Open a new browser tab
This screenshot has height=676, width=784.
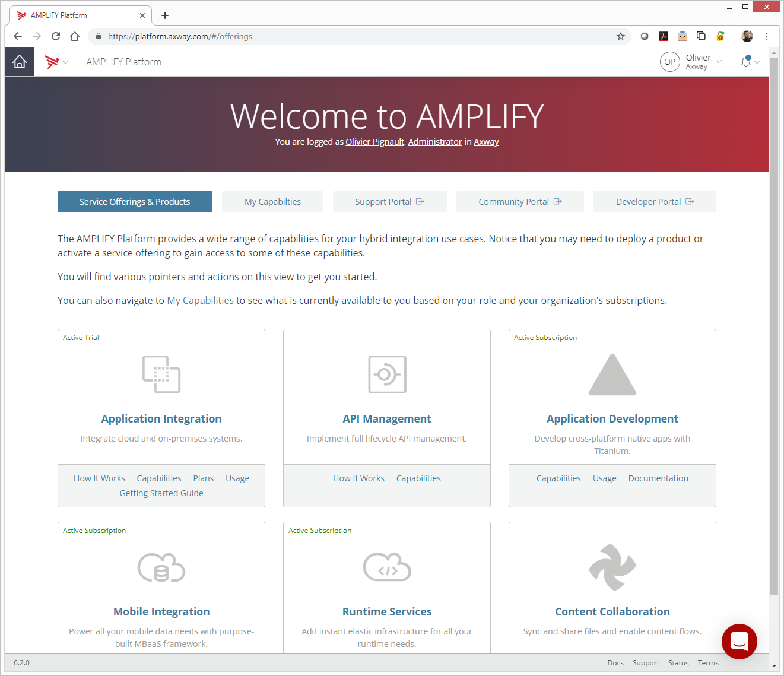165,15
